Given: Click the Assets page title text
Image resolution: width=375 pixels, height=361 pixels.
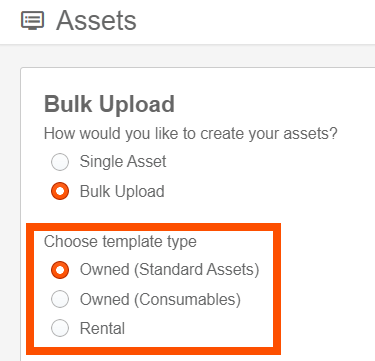Looking at the screenshot, I should pyautogui.click(x=96, y=21).
